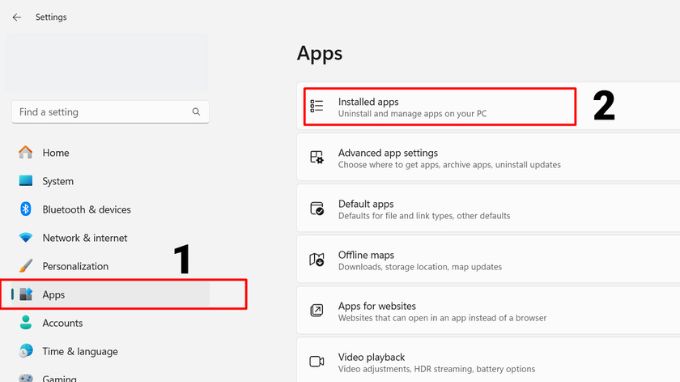Click 'Downloads, storage location, map updates' text

click(x=420, y=267)
